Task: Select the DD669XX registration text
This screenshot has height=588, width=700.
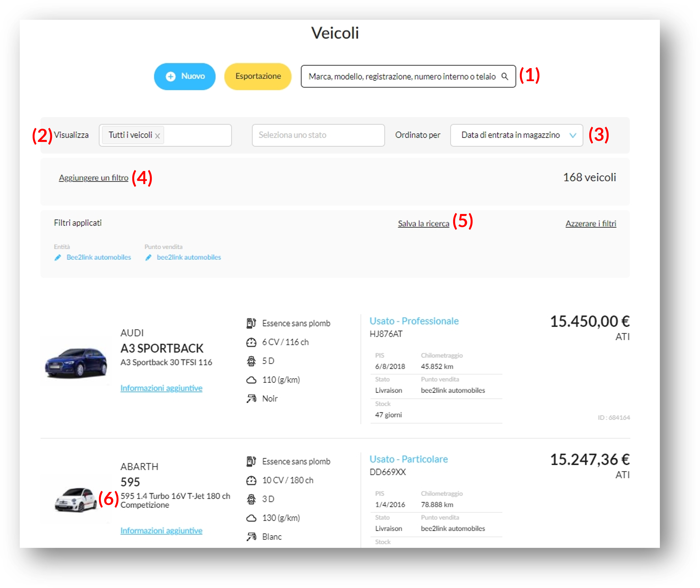Action: (x=388, y=472)
